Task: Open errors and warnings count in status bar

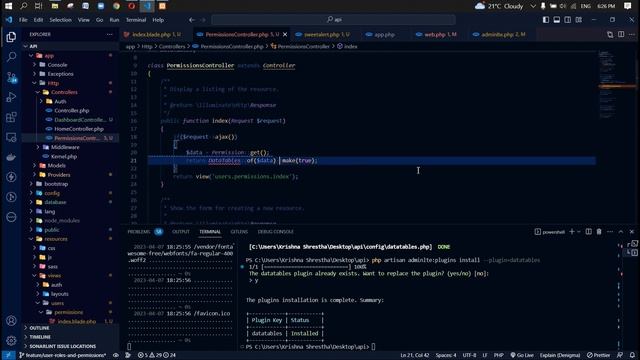Action: pyautogui.click(x=157, y=355)
